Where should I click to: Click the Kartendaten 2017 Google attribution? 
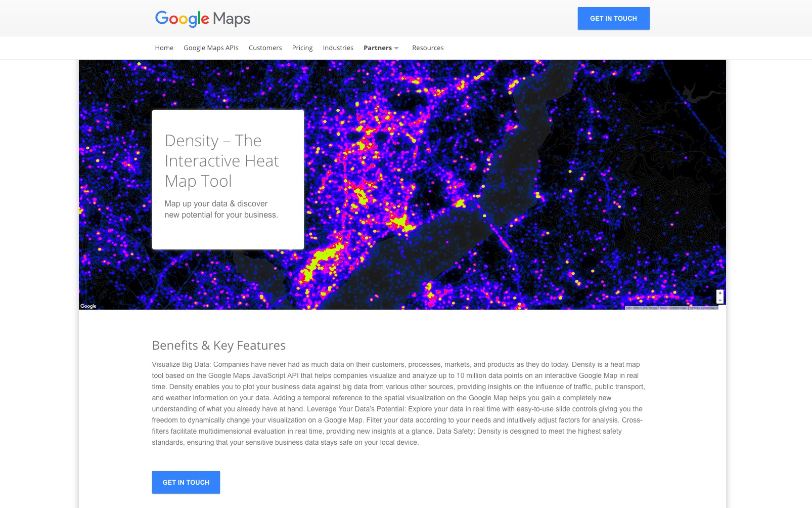642,308
